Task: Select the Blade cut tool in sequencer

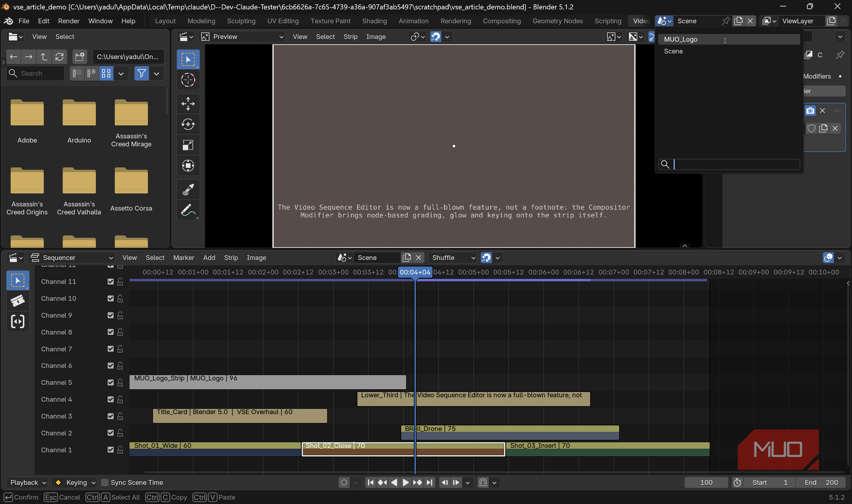Action: click(18, 301)
